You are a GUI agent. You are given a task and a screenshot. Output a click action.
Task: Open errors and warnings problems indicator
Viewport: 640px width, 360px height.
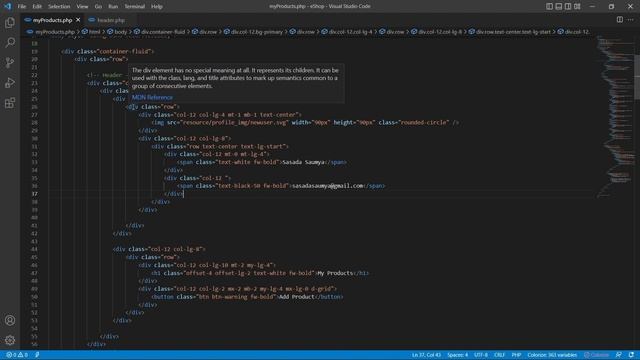[x=17, y=355]
